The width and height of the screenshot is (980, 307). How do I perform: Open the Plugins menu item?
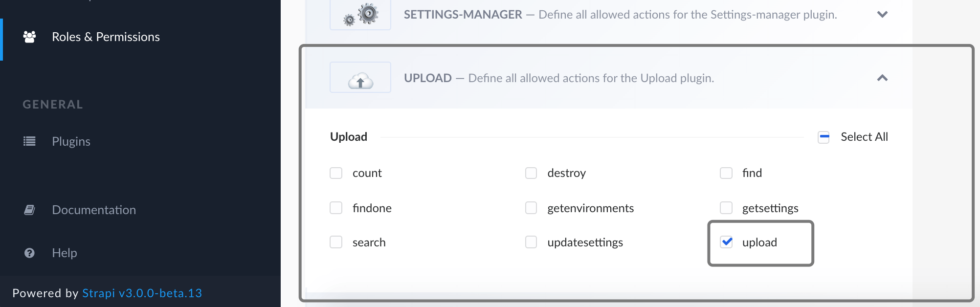71,141
